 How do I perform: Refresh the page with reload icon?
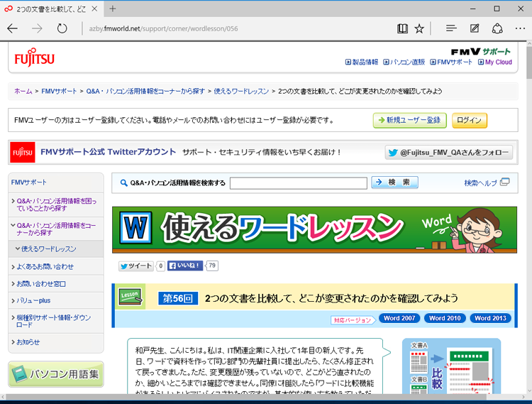coord(62,28)
